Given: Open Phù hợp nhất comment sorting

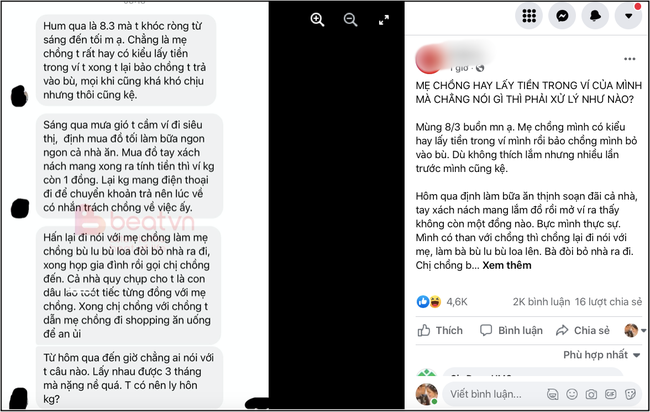Looking at the screenshot, I should coord(601,355).
